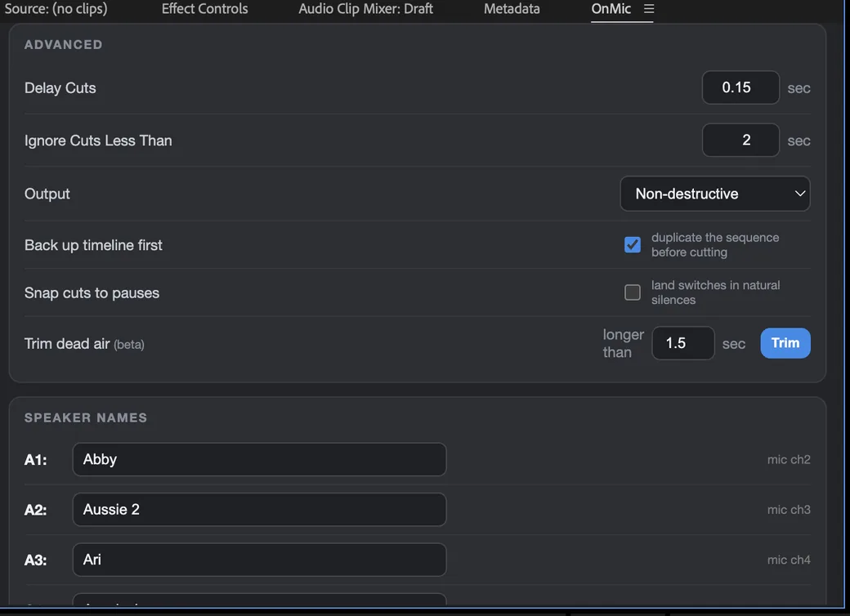The width and height of the screenshot is (850, 616).
Task: Click the blue Trim button
Action: pyautogui.click(x=785, y=343)
